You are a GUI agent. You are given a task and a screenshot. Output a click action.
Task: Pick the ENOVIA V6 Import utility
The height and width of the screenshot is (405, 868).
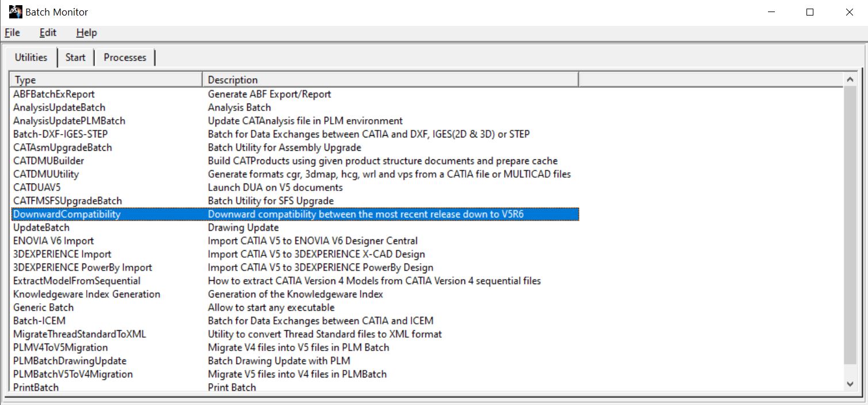pos(53,241)
